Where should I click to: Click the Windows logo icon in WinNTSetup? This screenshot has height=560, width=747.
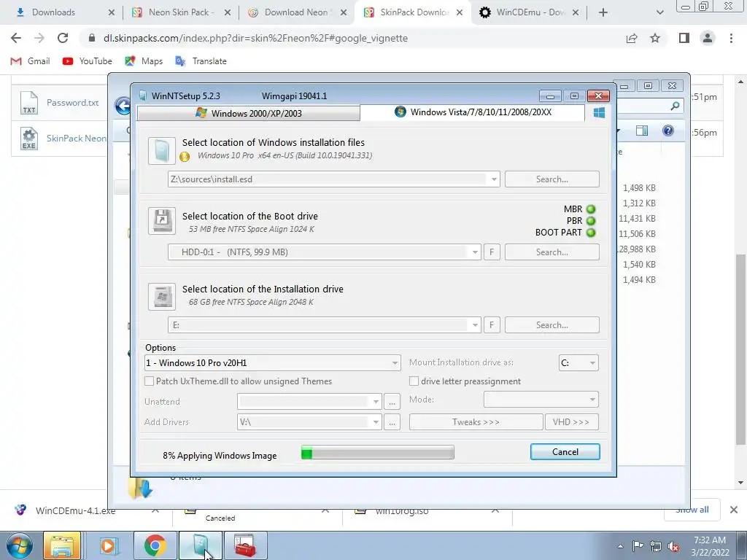[x=599, y=112]
